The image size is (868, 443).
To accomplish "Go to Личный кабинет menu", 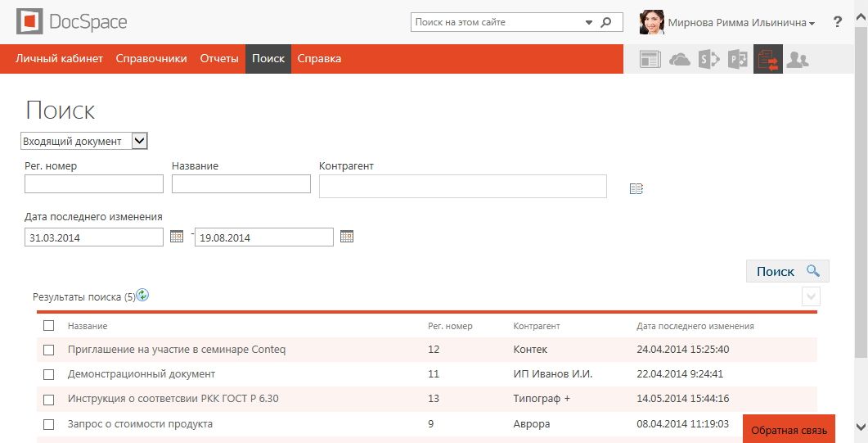I will (59, 59).
